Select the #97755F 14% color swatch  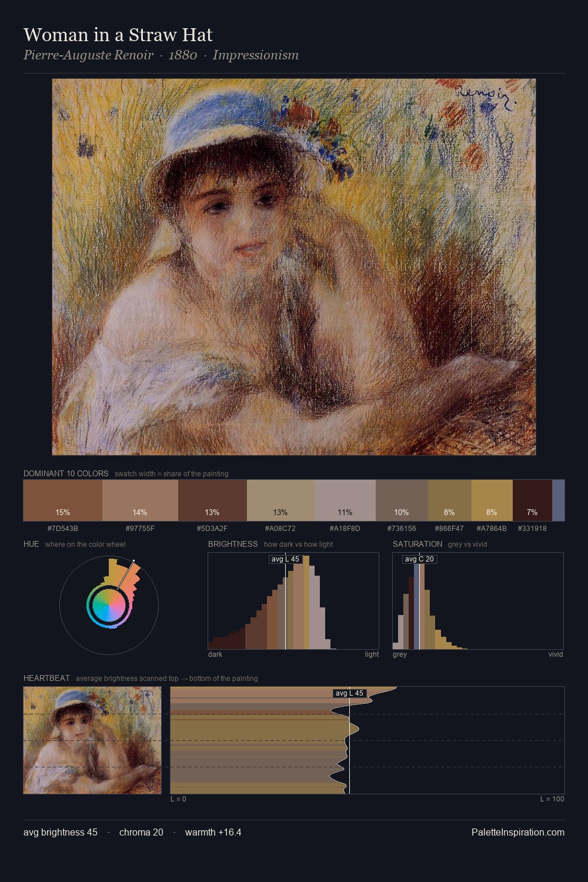click(140, 500)
